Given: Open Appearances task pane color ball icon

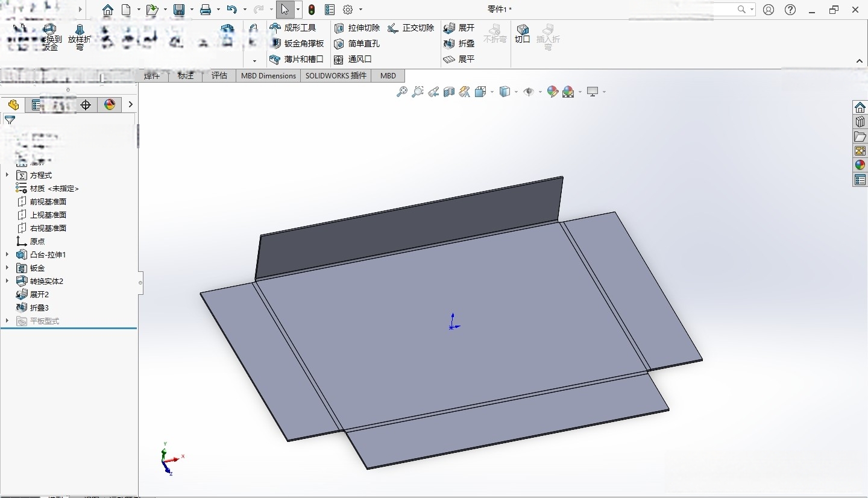Looking at the screenshot, I should click(860, 165).
